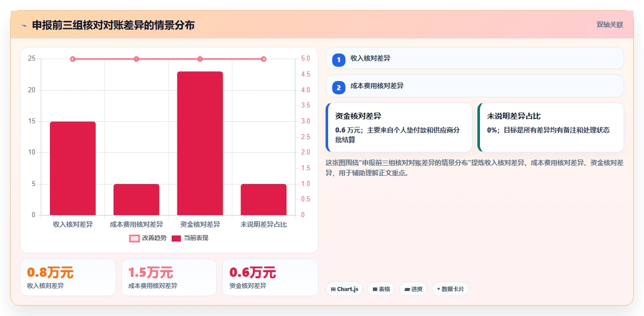Screen dimensions: 644x316
Task: Click the 1.5万元 stat card
Action: [169, 277]
